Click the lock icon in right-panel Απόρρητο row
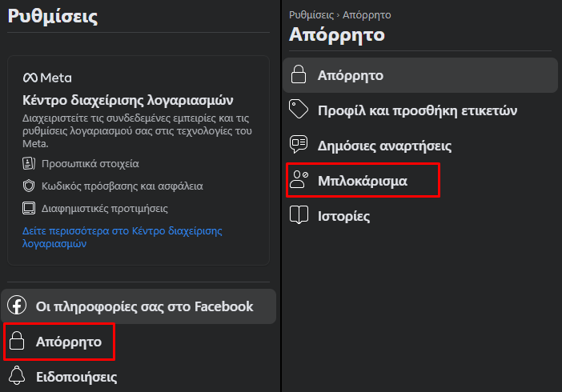This screenshot has height=392, width=562. tap(299, 74)
